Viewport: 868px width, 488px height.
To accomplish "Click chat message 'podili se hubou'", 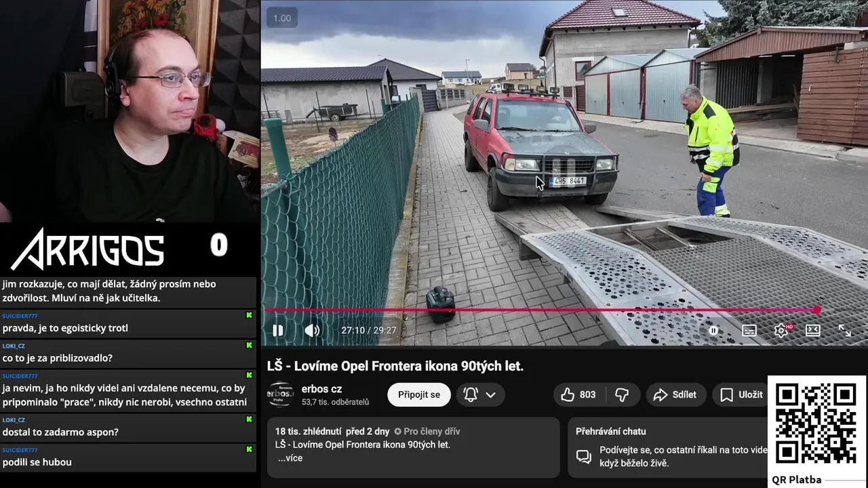I will (x=37, y=462).
